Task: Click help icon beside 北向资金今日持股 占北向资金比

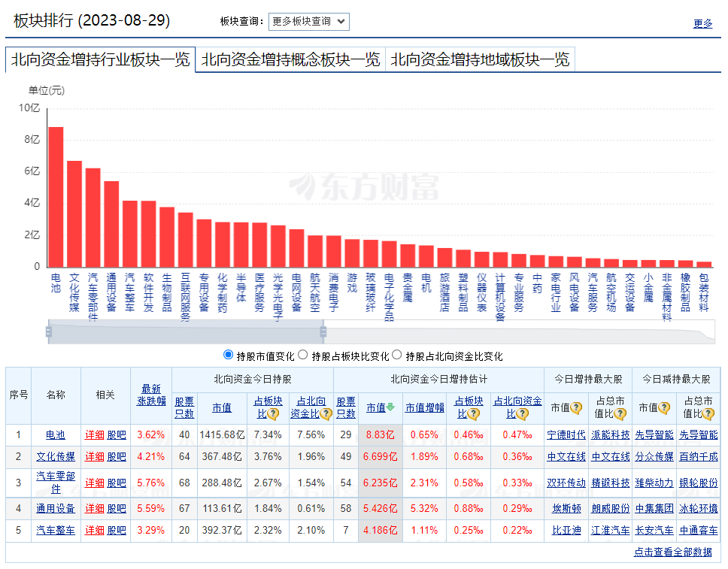Action: (326, 413)
